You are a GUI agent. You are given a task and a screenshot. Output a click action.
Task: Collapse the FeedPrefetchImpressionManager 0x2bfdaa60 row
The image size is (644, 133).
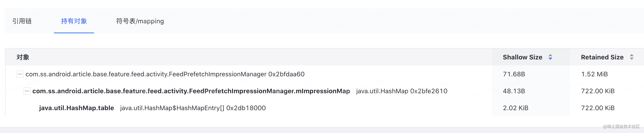(x=20, y=74)
